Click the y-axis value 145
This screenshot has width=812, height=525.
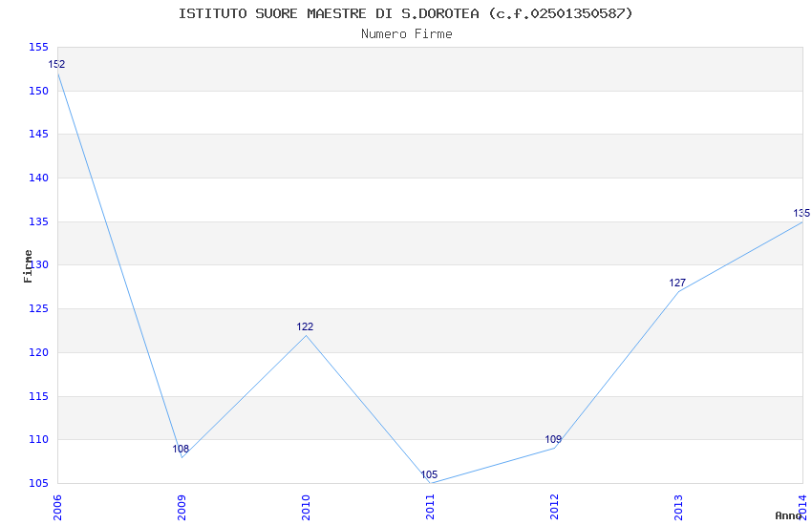pyautogui.click(x=38, y=134)
